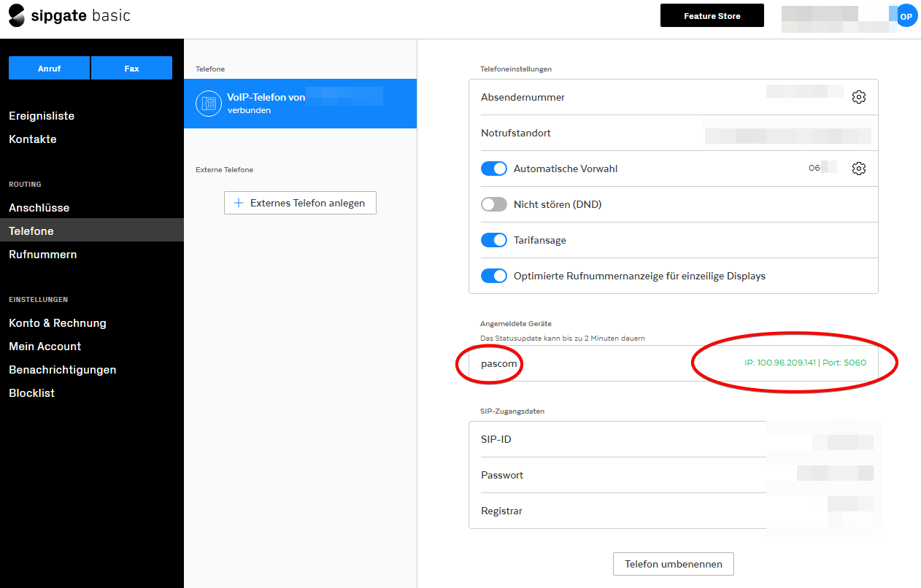Click the Passwort row
Screen dimensions: 921x588
674,475
